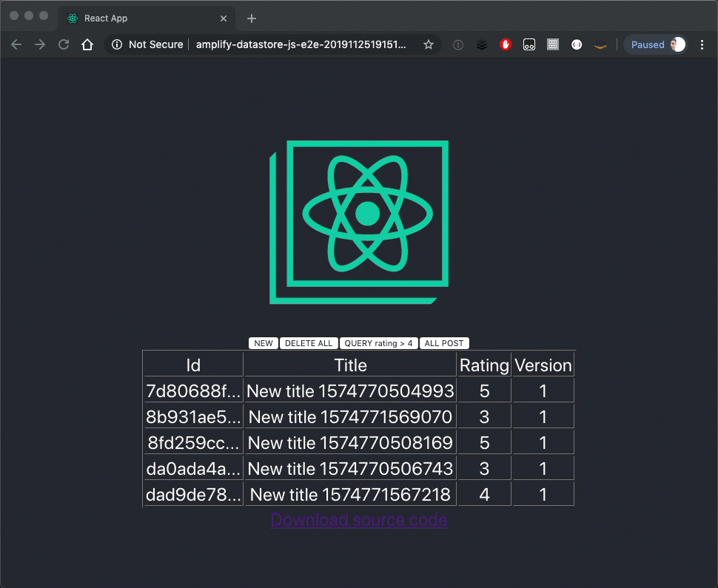This screenshot has height=588, width=718.
Task: Open the Download source code link
Action: click(359, 519)
